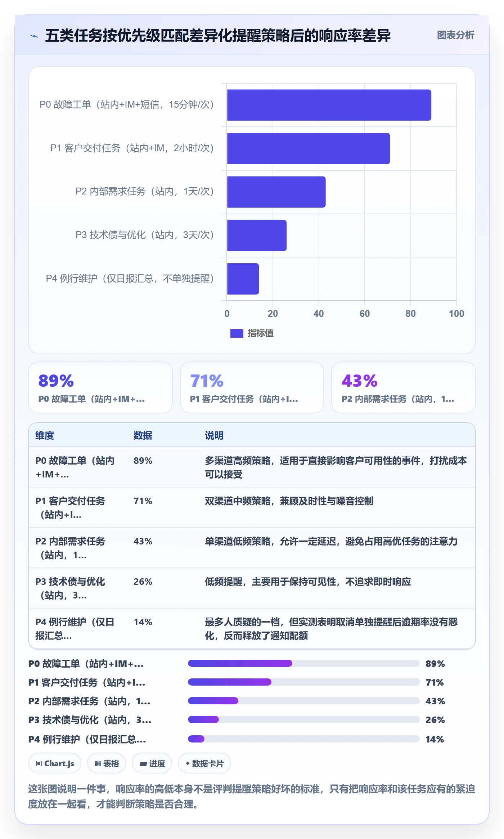Click the P4 例行维护 axis label on chart

(130, 279)
